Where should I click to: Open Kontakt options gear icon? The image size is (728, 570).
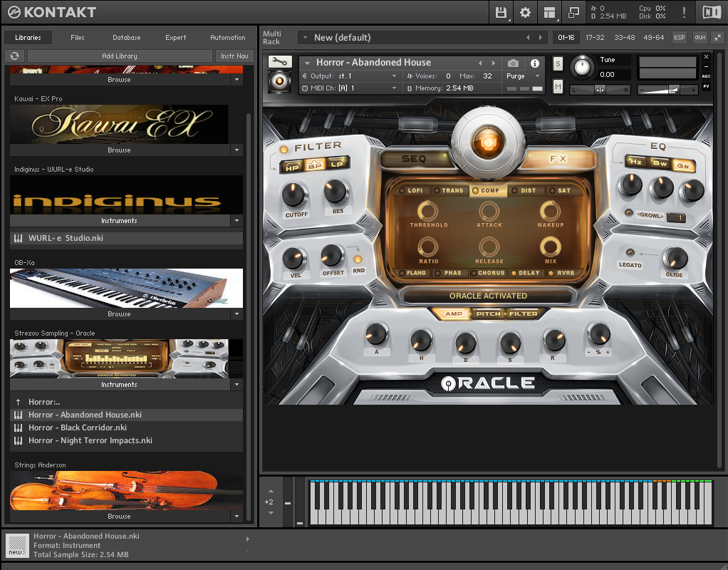point(525,12)
